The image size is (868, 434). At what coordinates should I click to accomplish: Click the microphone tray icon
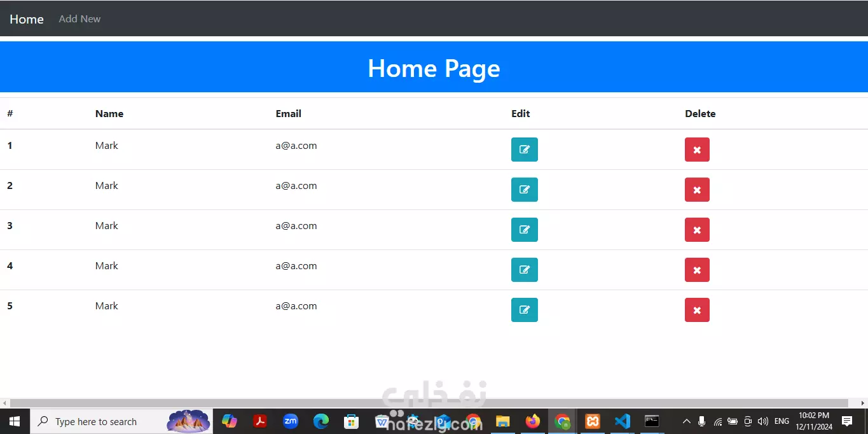click(x=701, y=421)
